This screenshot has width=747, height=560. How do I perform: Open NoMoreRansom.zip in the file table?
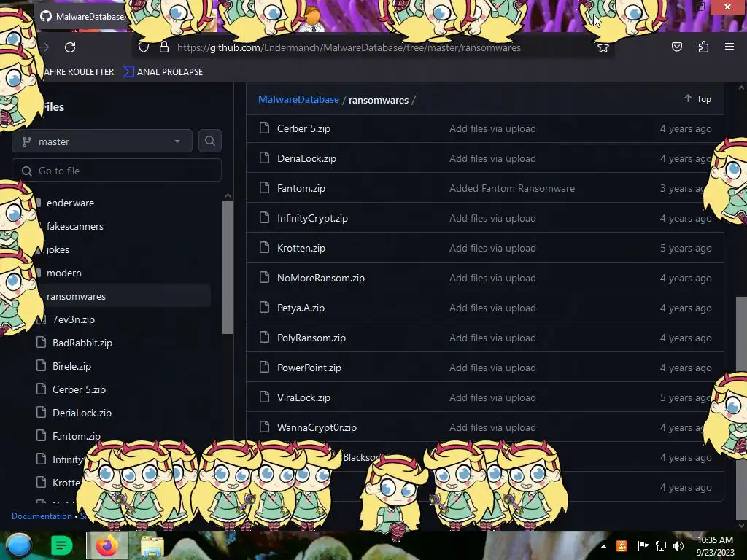pos(321,278)
